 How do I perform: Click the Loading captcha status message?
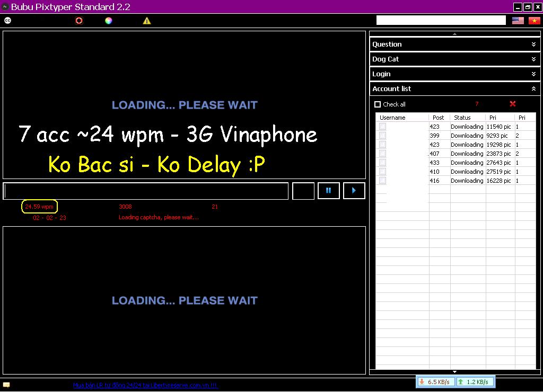click(159, 217)
